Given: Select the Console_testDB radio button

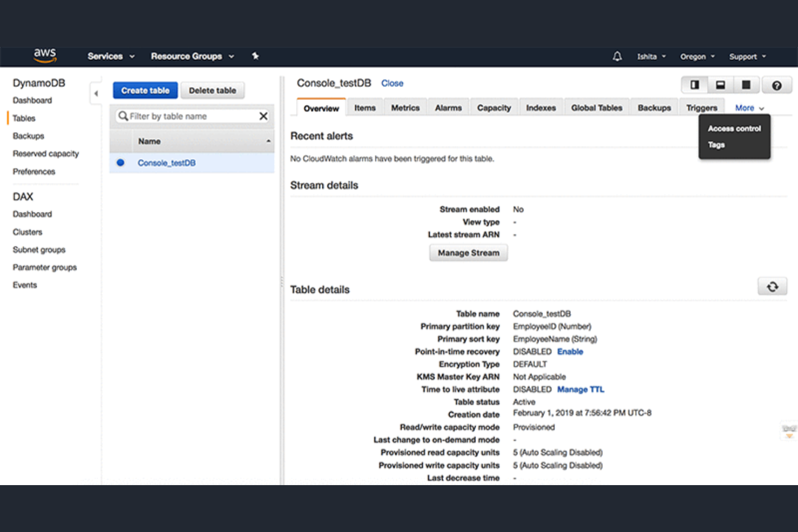Looking at the screenshot, I should tap(120, 162).
